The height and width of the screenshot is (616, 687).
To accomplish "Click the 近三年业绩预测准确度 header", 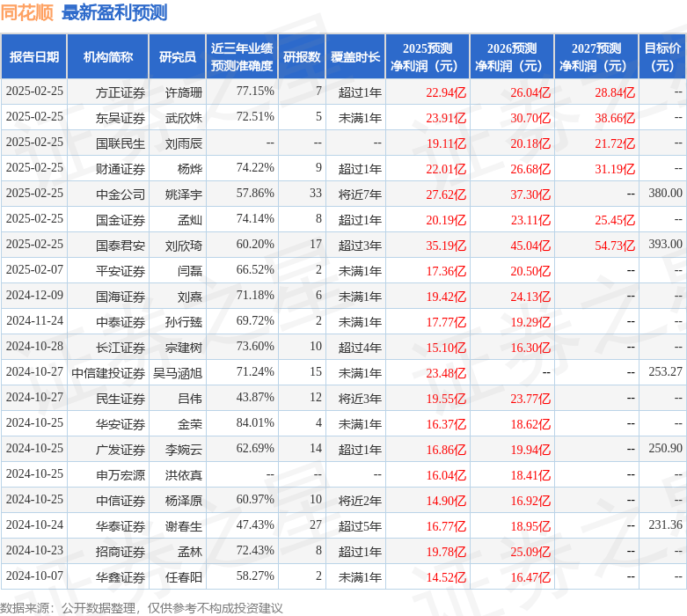I will [242, 56].
